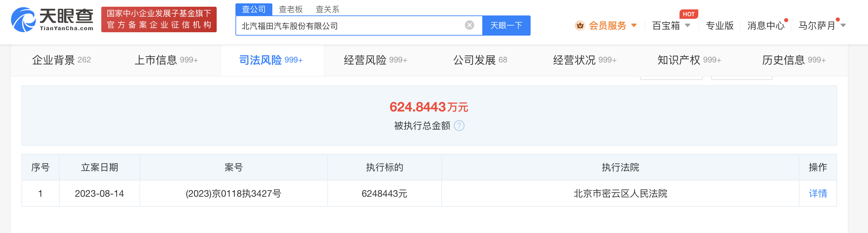Expand the user account dropdown arrow
868x233 pixels.
pos(844,25)
